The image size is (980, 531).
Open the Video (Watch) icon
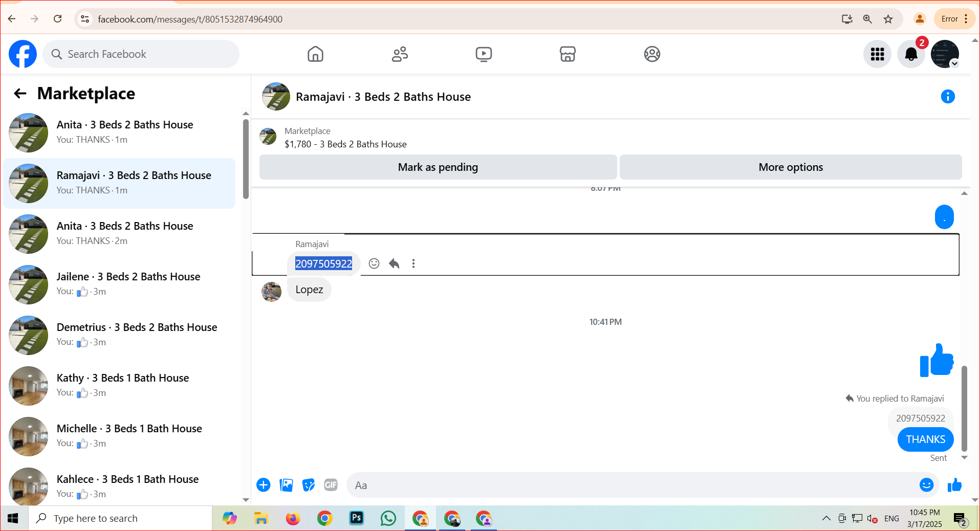484,54
